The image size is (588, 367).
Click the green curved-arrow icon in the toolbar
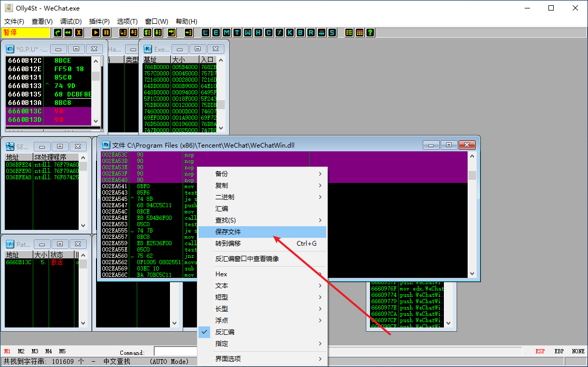58,33
